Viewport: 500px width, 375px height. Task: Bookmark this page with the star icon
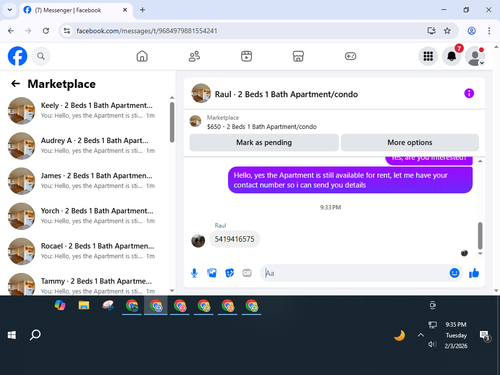pyautogui.click(x=447, y=31)
